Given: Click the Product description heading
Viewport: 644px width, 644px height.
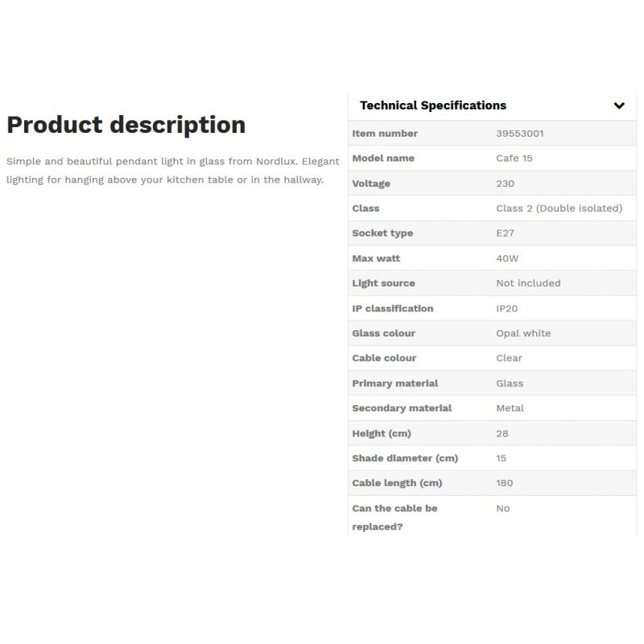Looking at the screenshot, I should coord(126,125).
